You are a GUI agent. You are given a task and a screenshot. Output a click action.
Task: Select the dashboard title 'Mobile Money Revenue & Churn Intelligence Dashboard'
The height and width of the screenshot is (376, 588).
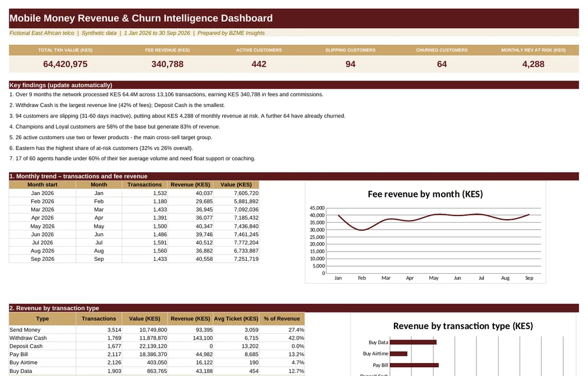(x=141, y=18)
